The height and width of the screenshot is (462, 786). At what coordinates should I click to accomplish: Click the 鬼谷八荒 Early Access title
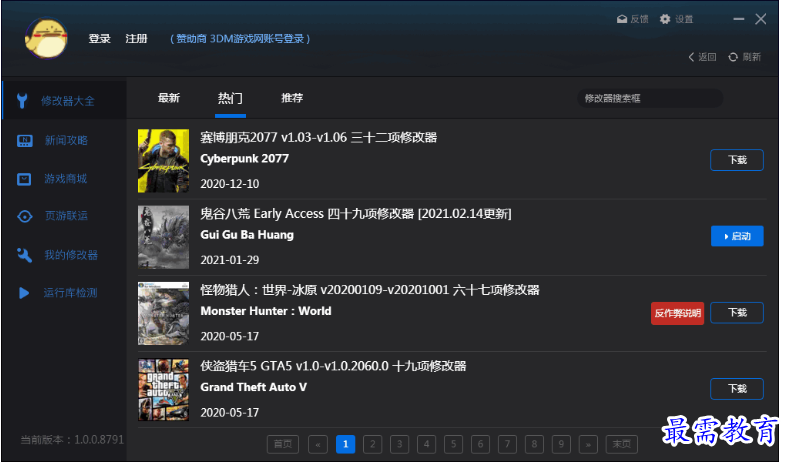[355, 214]
